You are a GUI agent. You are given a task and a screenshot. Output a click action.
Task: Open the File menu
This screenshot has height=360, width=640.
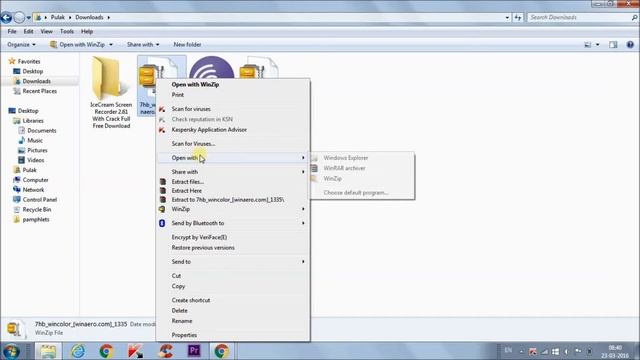click(12, 31)
